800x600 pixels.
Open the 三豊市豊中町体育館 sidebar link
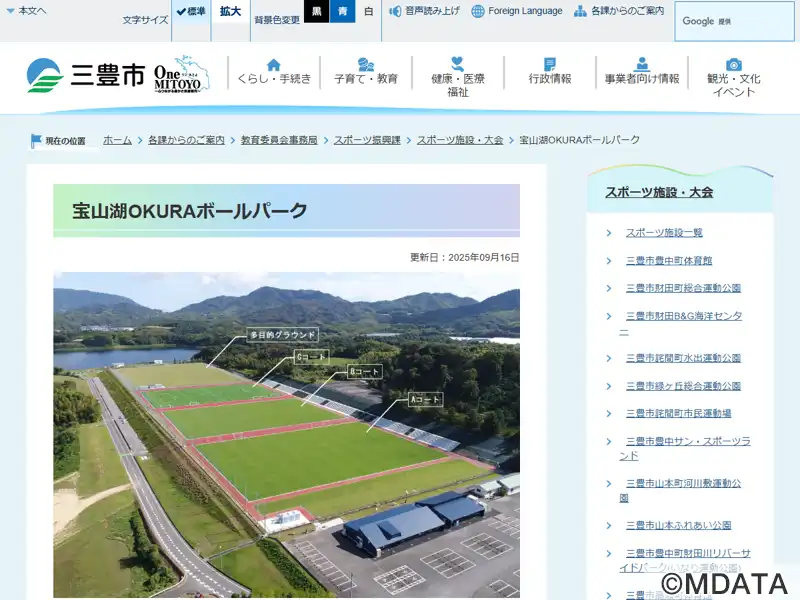coord(669,260)
